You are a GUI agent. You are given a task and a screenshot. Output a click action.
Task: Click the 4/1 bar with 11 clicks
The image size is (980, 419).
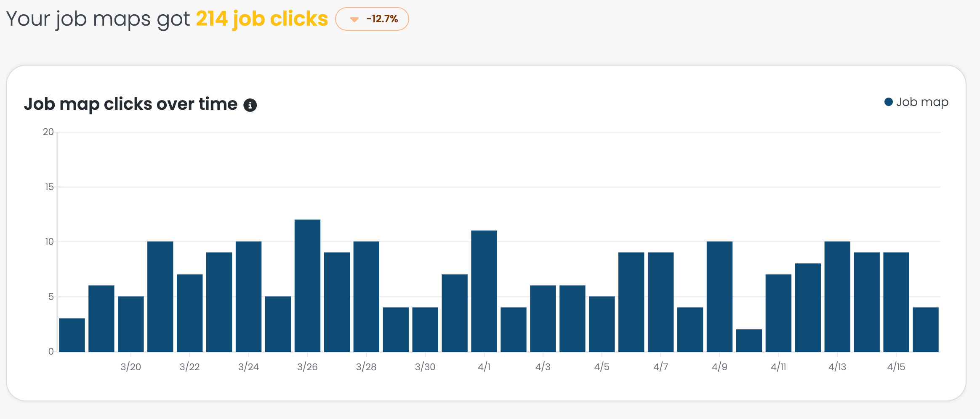pyautogui.click(x=484, y=291)
